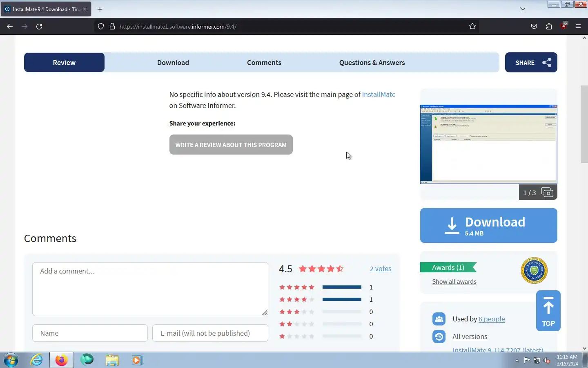588x368 pixels.
Task: Expand the list all tabs chevron
Action: (523, 9)
